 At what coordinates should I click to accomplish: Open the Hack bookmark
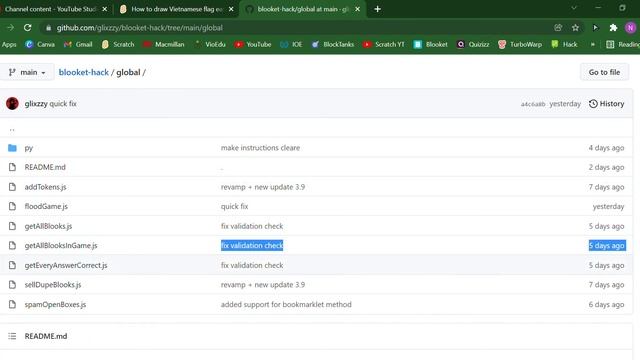tap(564, 44)
